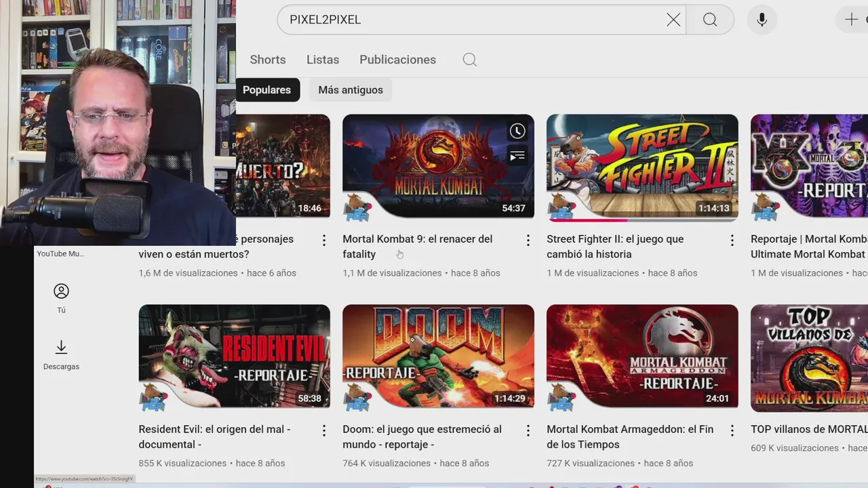Screen dimensions: 868x488
Task: Click title 'Mortal Kombat Armageddon: el Fin de los Tiempos'
Action: click(630, 436)
